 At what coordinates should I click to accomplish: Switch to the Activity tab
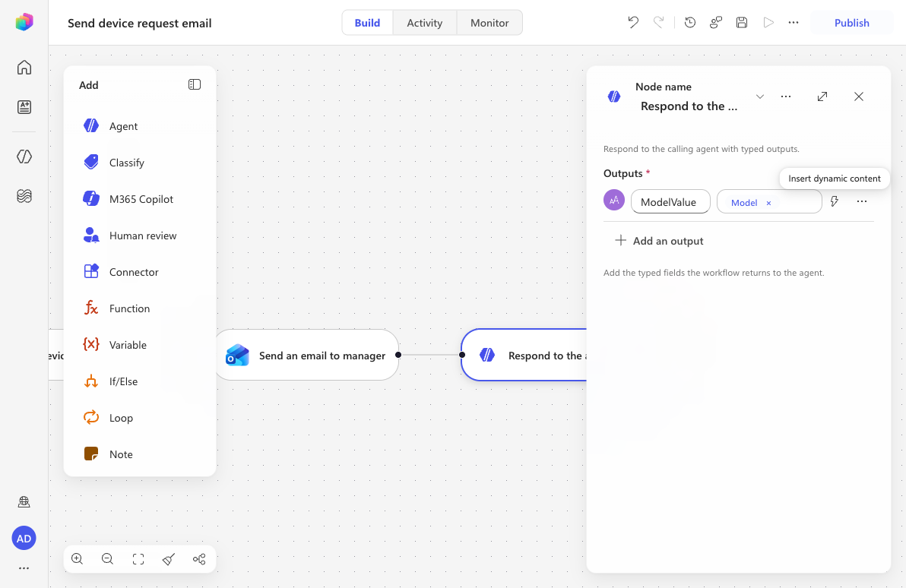[x=425, y=23]
